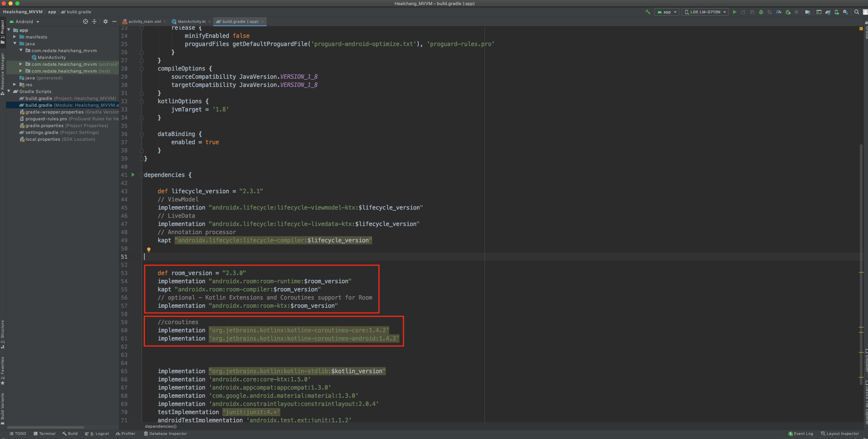Start debugging with the green bug icon

[761, 12]
